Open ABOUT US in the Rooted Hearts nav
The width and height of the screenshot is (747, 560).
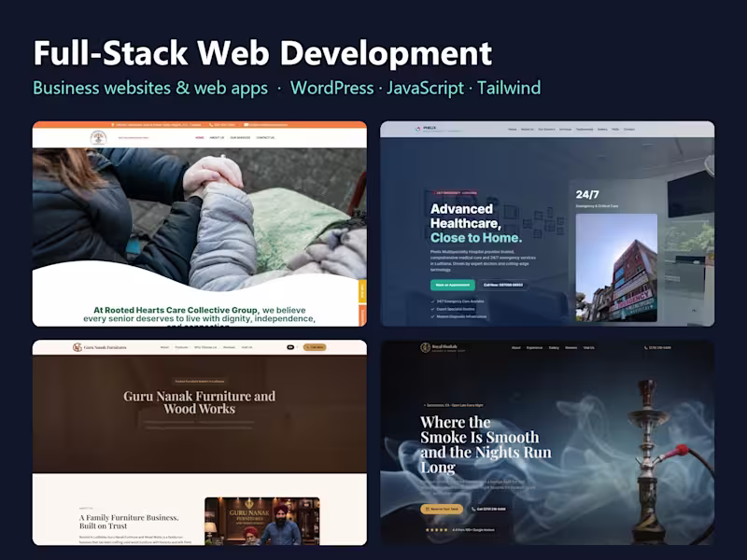(217, 137)
